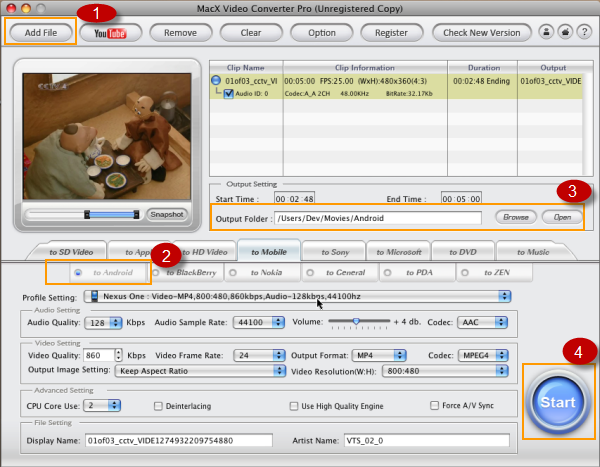The width and height of the screenshot is (600, 467).
Task: Open the user account icon button
Action: (546, 32)
